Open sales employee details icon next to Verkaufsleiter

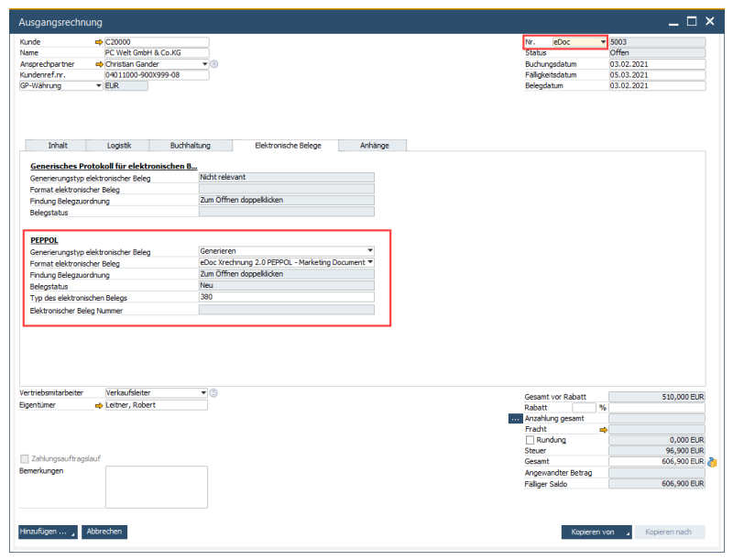pyautogui.click(x=213, y=393)
